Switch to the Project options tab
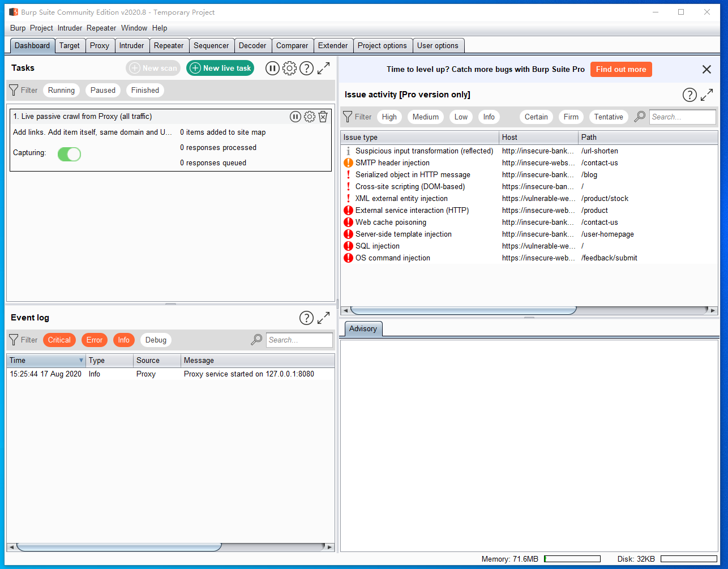728x569 pixels. coord(382,46)
